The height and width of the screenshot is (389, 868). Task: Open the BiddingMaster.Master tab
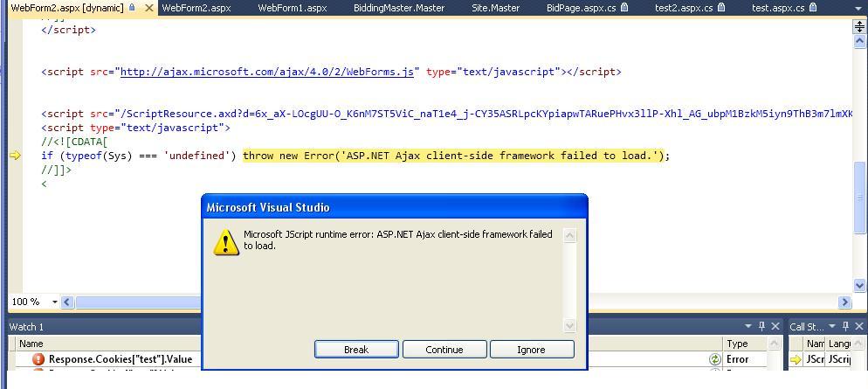point(398,8)
